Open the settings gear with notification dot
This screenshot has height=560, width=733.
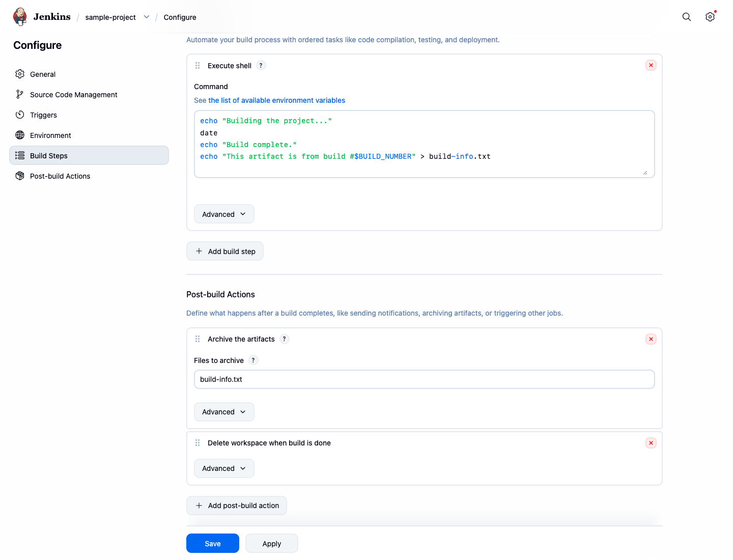(x=710, y=17)
